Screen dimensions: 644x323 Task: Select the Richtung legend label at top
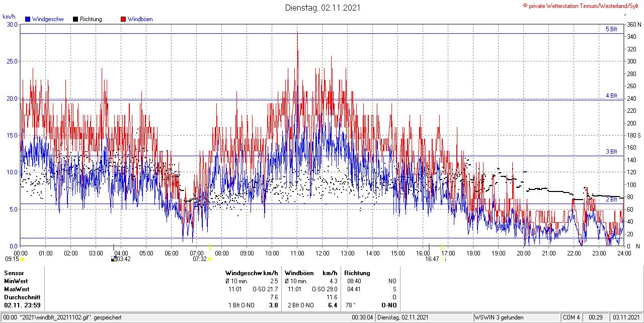pos(91,19)
